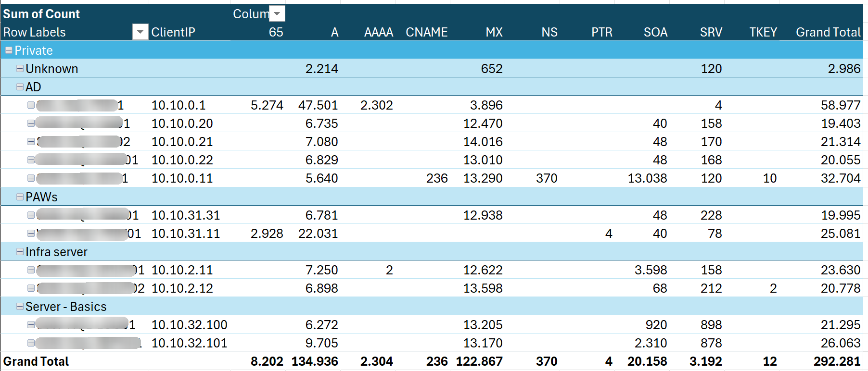Image resolution: width=868 pixels, height=371 pixels.
Task: Open the Column Labels filter dropdown
Action: [277, 14]
